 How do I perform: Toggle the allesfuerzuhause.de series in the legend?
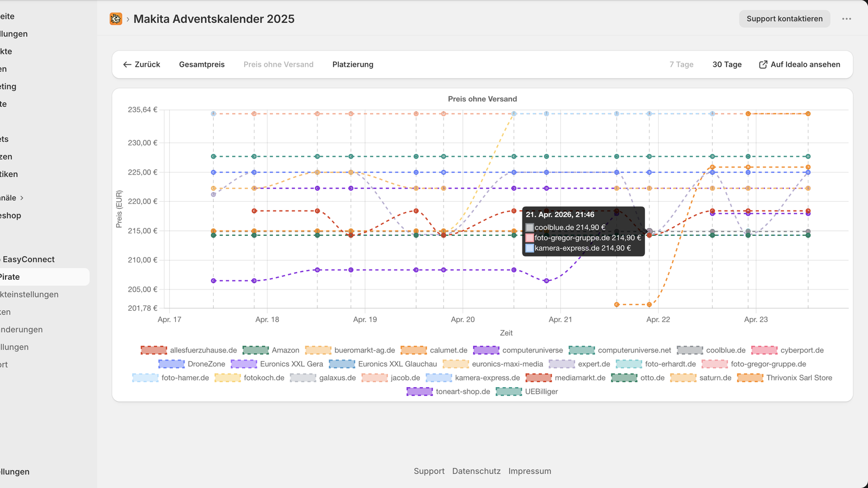189,350
